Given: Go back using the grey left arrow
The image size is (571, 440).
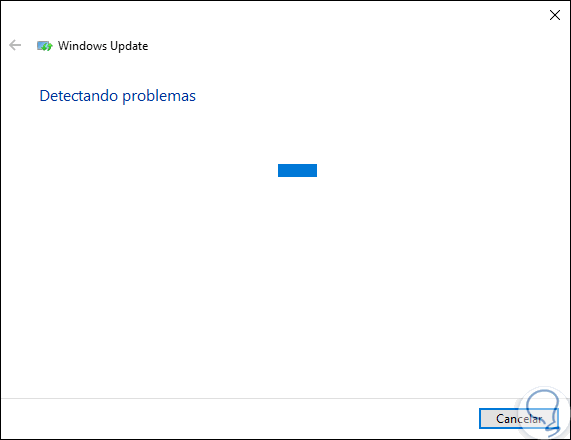Looking at the screenshot, I should (15, 45).
